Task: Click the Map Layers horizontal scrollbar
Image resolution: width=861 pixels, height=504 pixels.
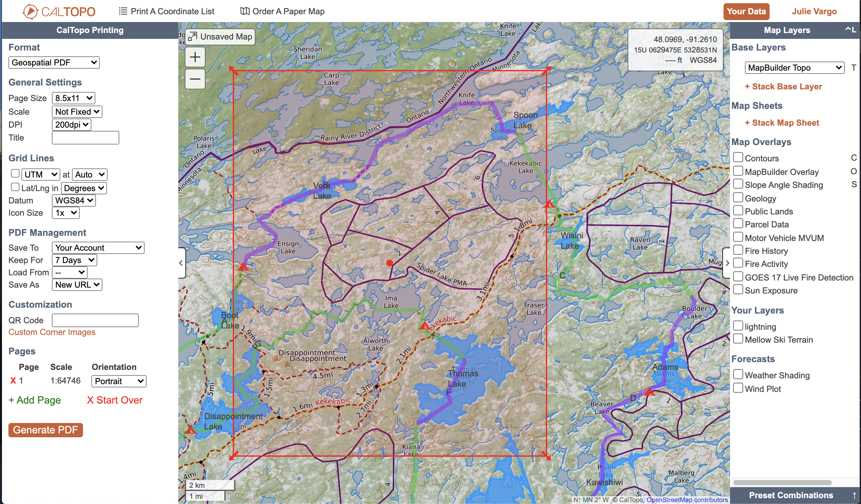Action: (783, 483)
